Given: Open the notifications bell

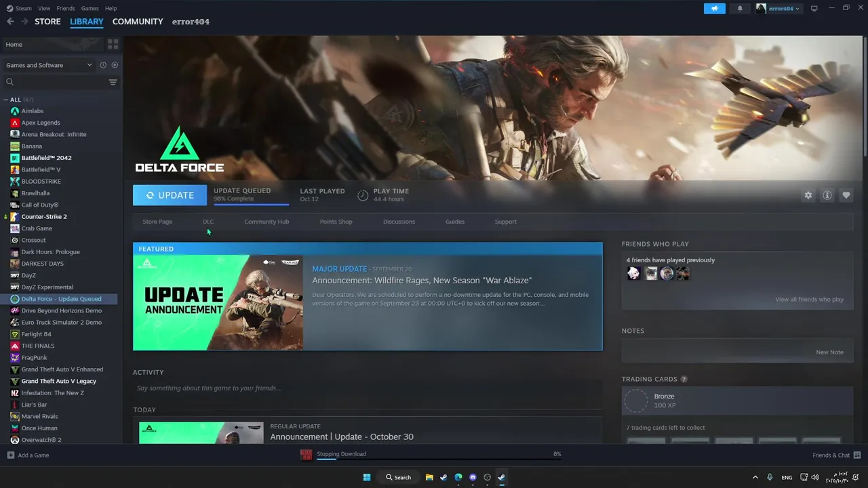Looking at the screenshot, I should click(740, 8).
